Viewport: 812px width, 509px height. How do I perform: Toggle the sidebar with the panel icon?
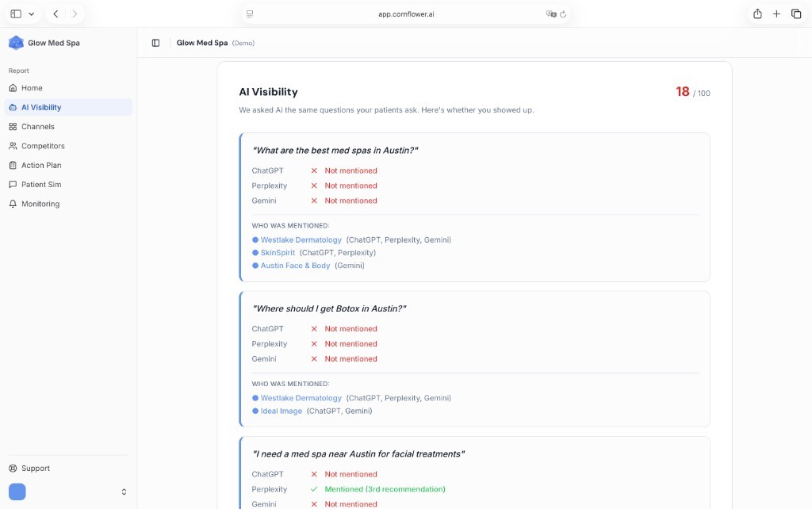pos(154,42)
